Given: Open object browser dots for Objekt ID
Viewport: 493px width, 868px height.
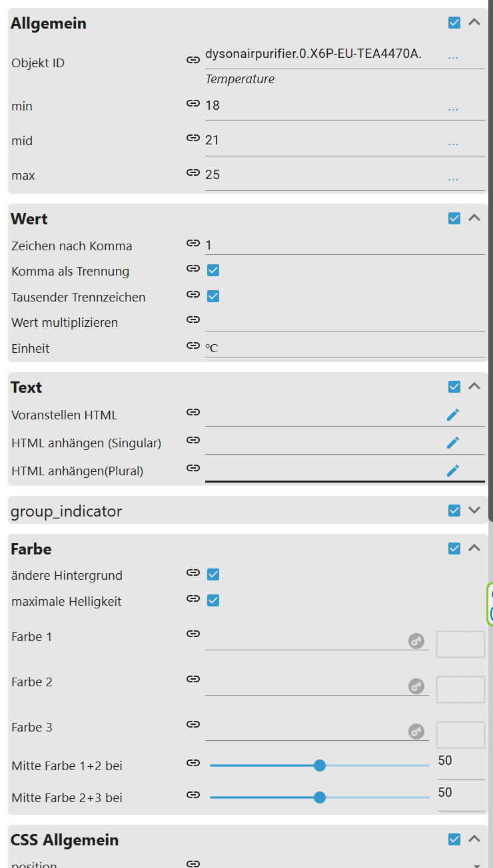Looking at the screenshot, I should [x=453, y=57].
